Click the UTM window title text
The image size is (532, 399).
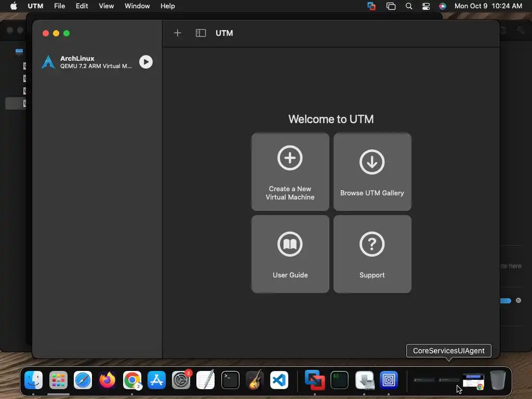click(x=224, y=33)
